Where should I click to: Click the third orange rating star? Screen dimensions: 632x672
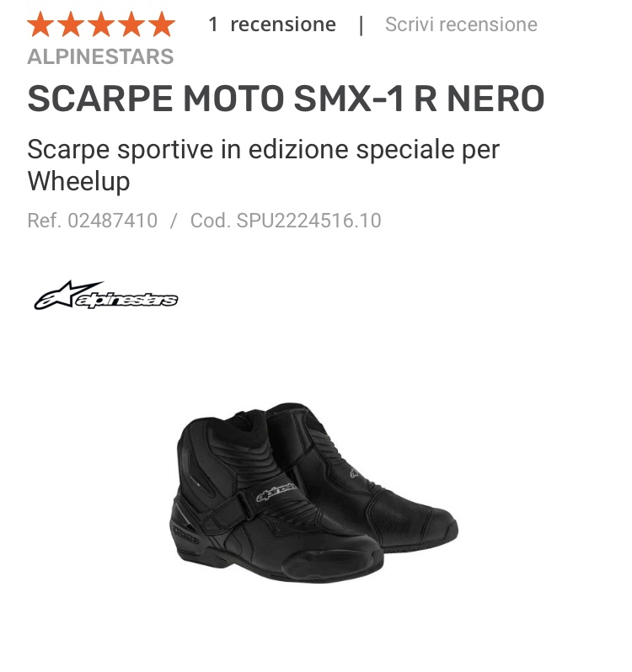click(x=101, y=24)
